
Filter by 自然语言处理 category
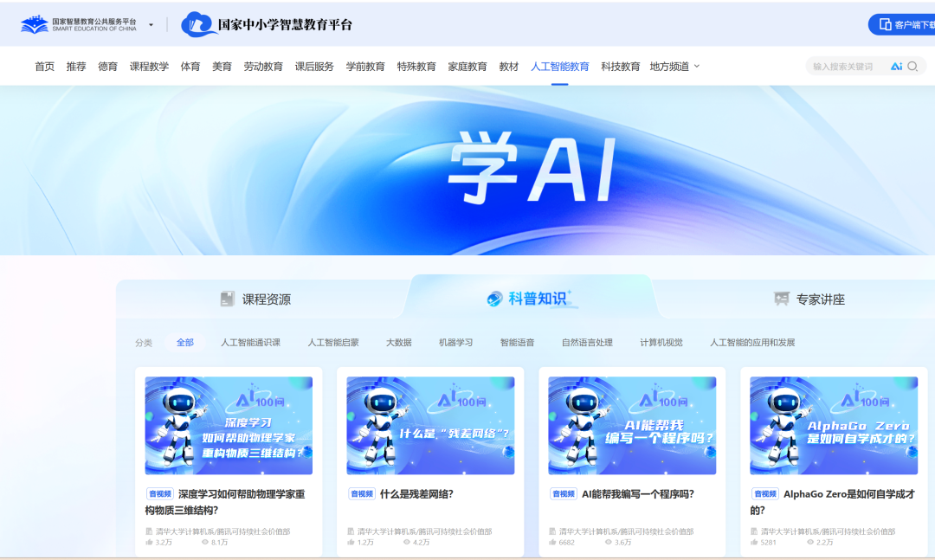[x=587, y=343]
